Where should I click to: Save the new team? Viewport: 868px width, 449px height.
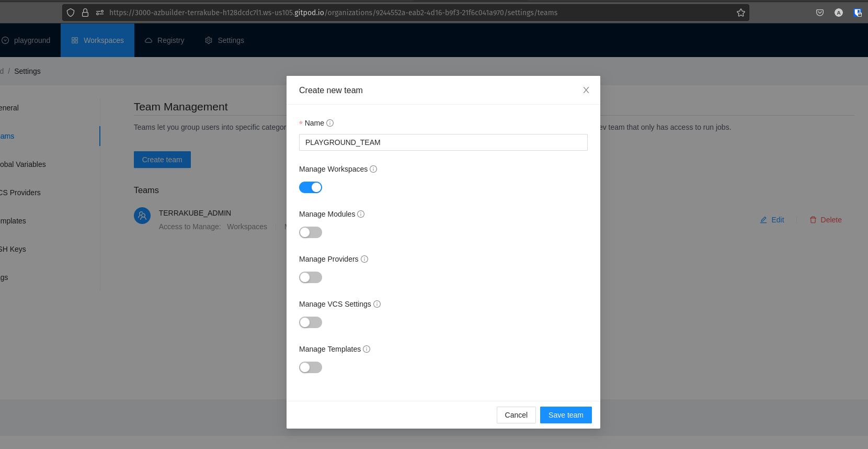(566, 415)
